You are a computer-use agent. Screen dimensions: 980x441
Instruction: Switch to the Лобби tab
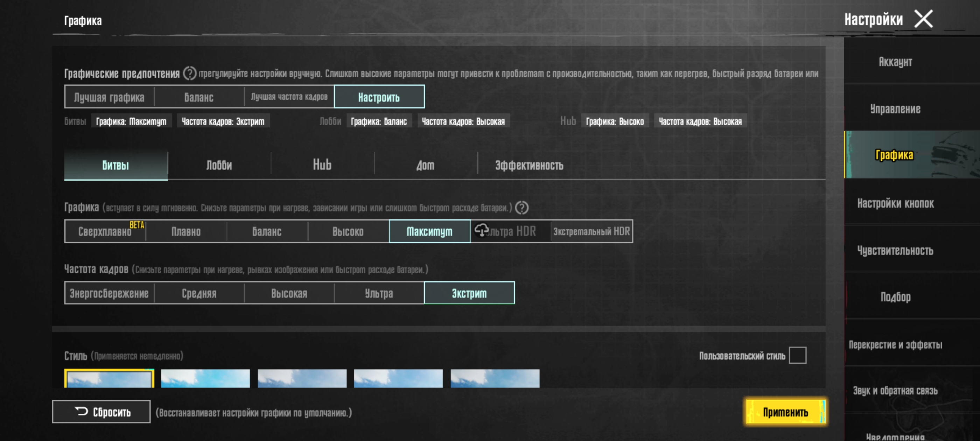click(x=219, y=165)
